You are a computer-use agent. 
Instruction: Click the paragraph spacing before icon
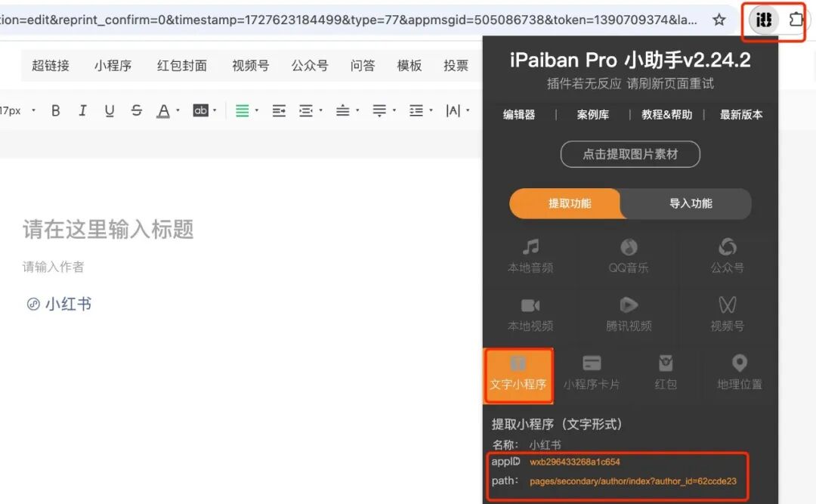342,110
